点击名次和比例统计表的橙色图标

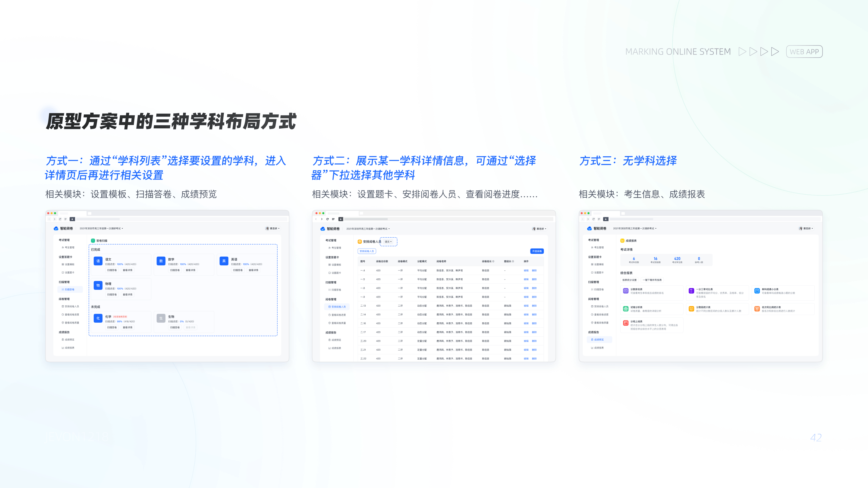tap(757, 308)
